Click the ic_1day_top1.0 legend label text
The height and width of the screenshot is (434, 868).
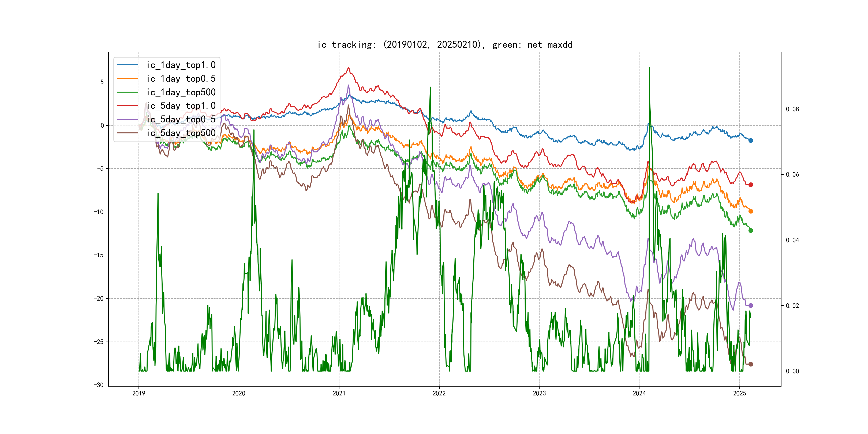pos(181,65)
